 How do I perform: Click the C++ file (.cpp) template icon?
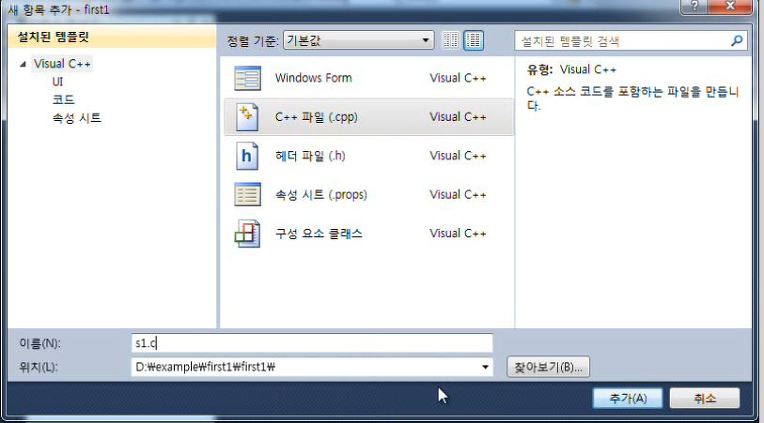[x=248, y=117]
